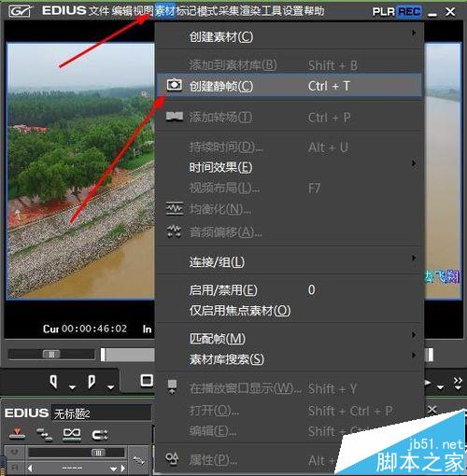Expand the 连接/组 submenu
This screenshot has width=467, height=476.
pos(289,261)
